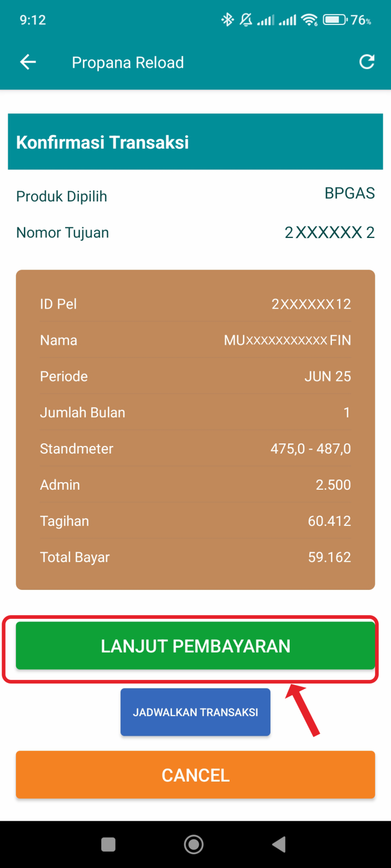Screen dimensions: 391x868
Task: Tap the muted notification bell icon
Action: [x=246, y=20]
